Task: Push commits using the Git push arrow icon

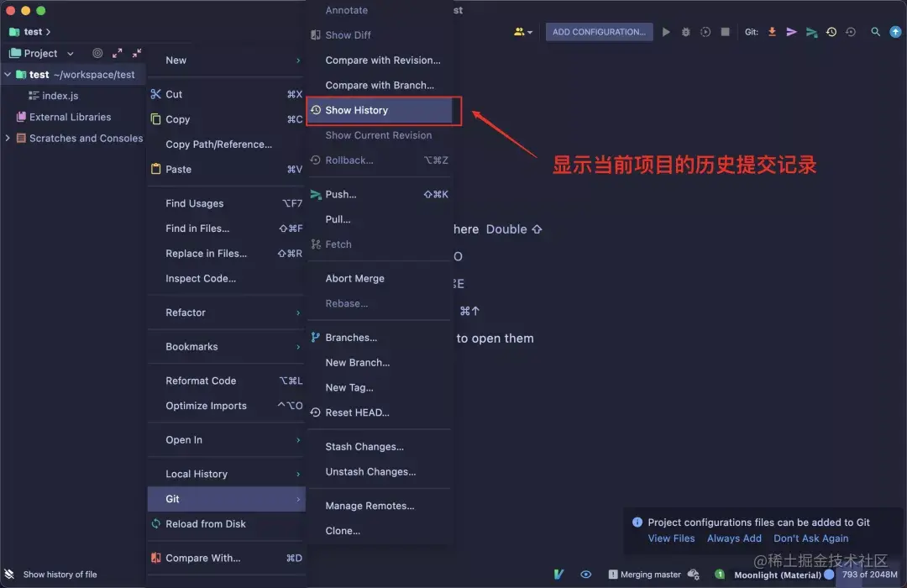Action: (x=792, y=31)
